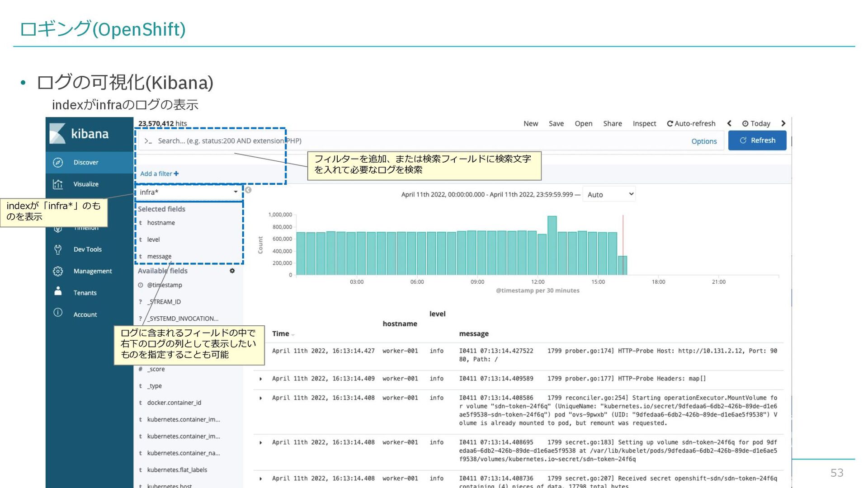Open the Auto interval dropdown
868x488 pixels.
click(x=609, y=194)
